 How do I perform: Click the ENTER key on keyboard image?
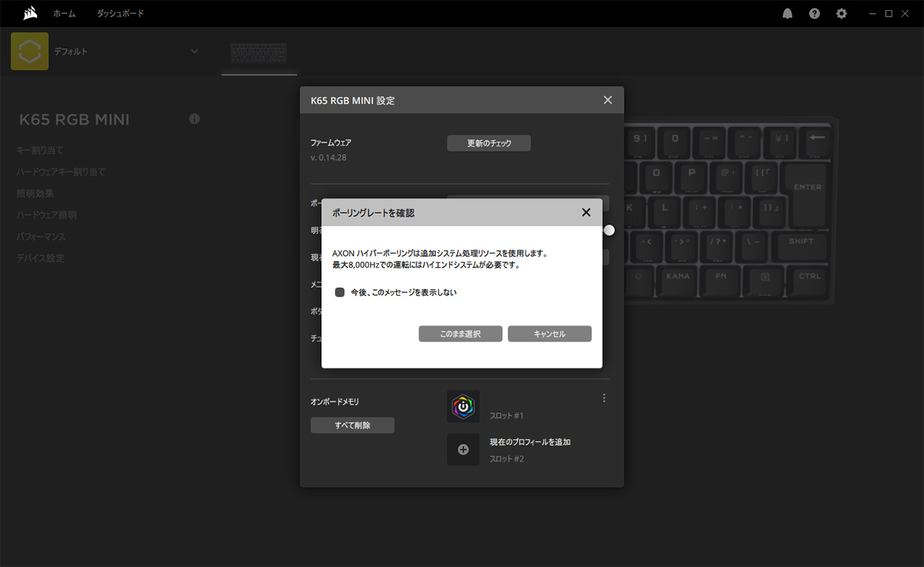click(x=808, y=195)
